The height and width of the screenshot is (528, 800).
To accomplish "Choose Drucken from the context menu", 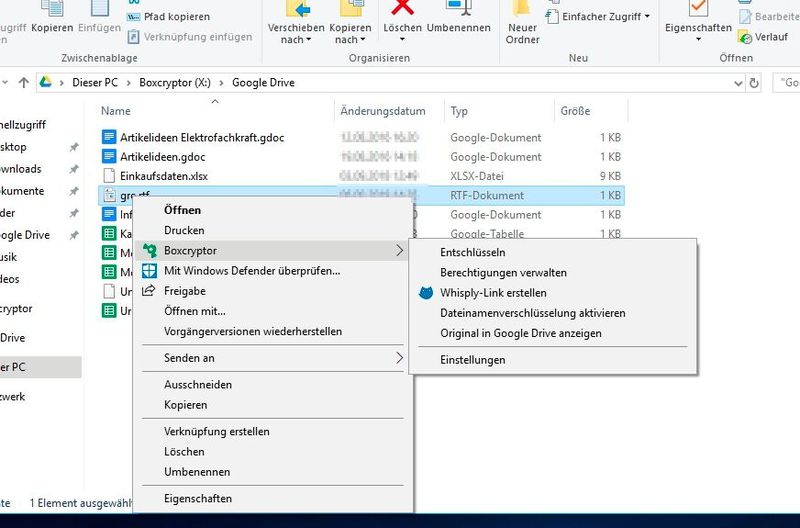I will [184, 230].
